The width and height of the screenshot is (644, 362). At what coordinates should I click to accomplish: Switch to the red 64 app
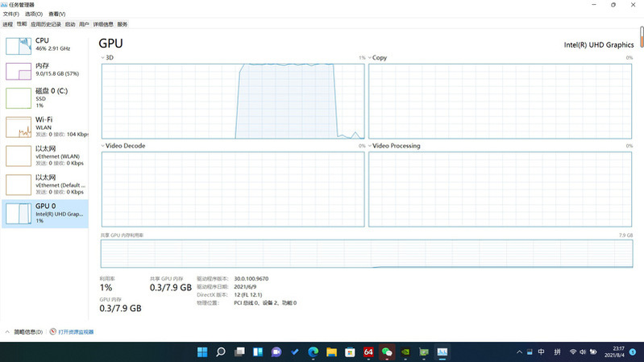tap(368, 352)
